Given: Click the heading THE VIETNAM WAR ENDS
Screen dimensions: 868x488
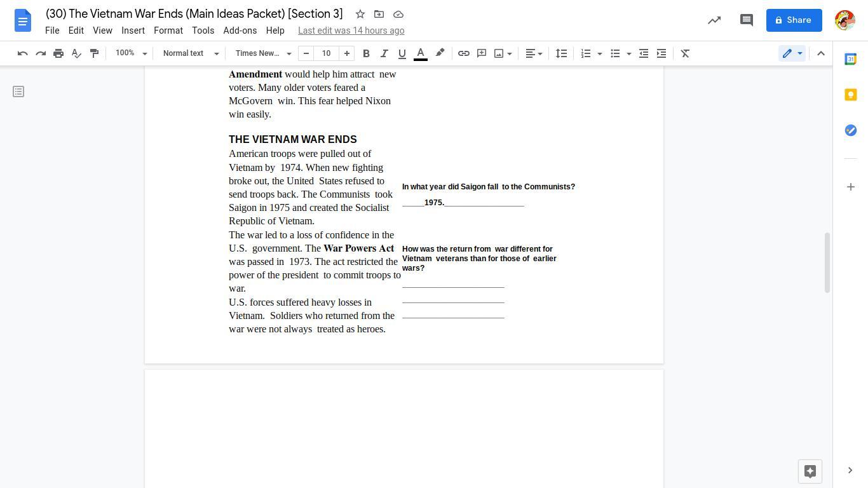Looking at the screenshot, I should (293, 140).
